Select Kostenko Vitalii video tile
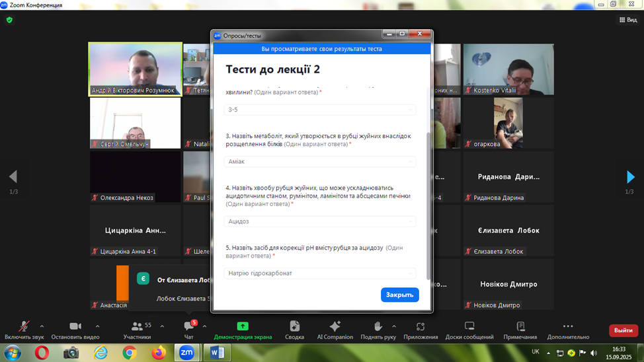The width and height of the screenshot is (644, 362). pos(508,69)
